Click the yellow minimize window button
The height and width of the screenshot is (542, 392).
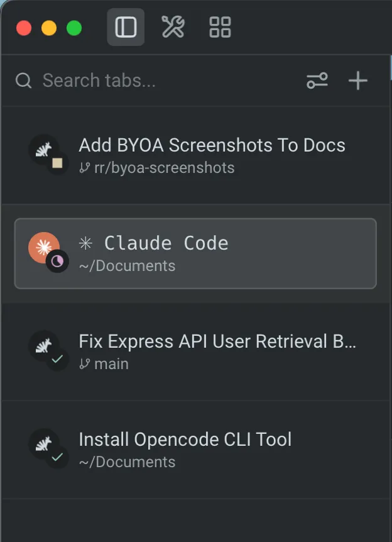coord(49,28)
